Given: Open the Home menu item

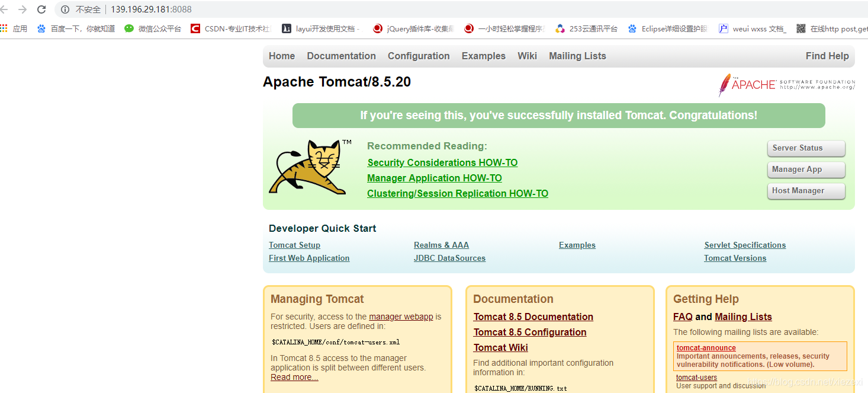Looking at the screenshot, I should 282,56.
